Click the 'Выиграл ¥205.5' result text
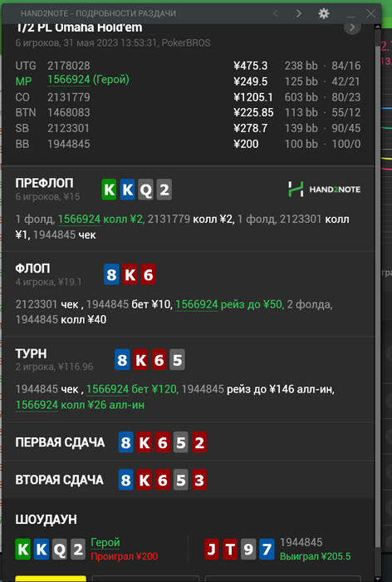The image size is (392, 582). 316,556
